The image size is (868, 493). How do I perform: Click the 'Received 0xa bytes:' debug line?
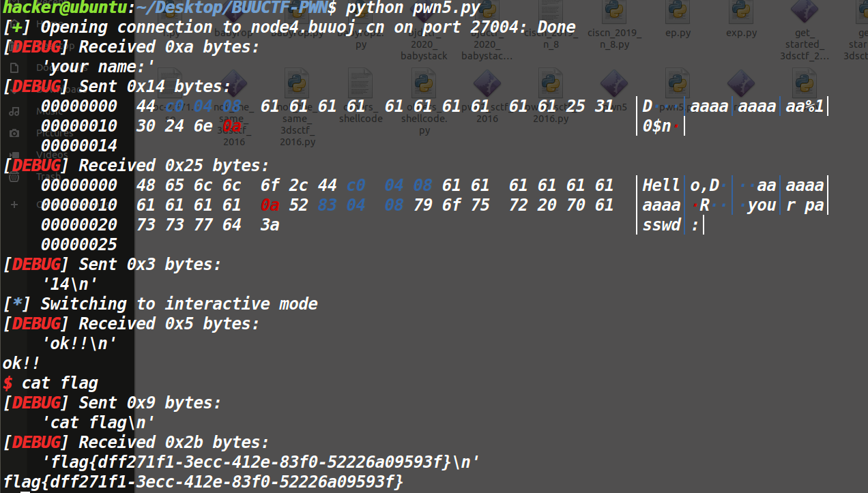tap(131, 48)
